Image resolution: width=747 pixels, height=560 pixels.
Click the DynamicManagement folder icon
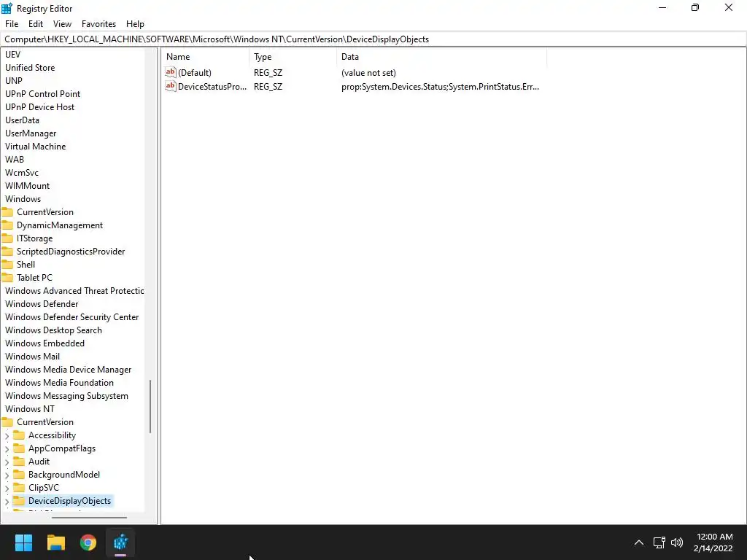[x=7, y=225]
